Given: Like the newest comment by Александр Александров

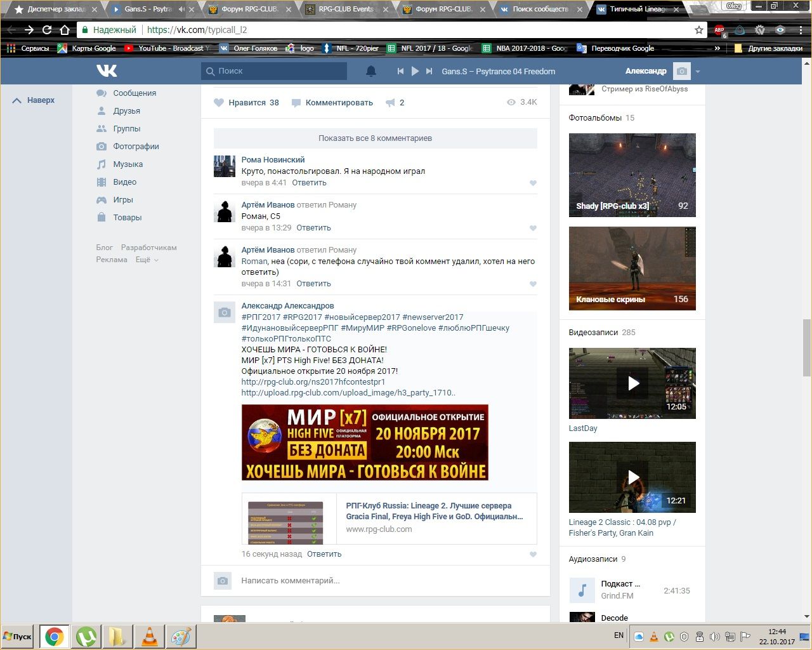Looking at the screenshot, I should coord(533,555).
